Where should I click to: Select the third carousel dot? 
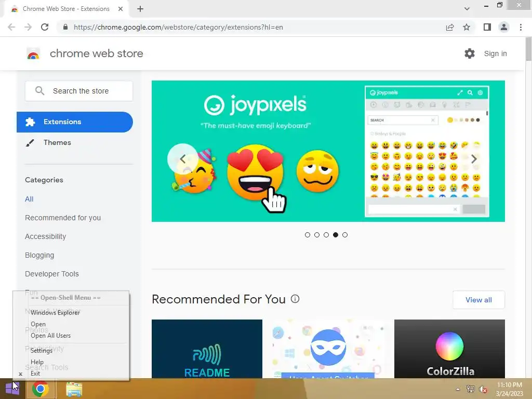point(326,235)
